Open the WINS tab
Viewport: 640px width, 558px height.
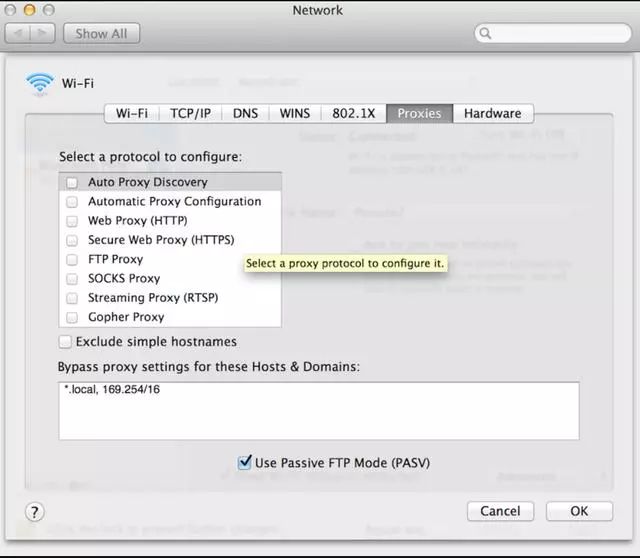coord(295,113)
